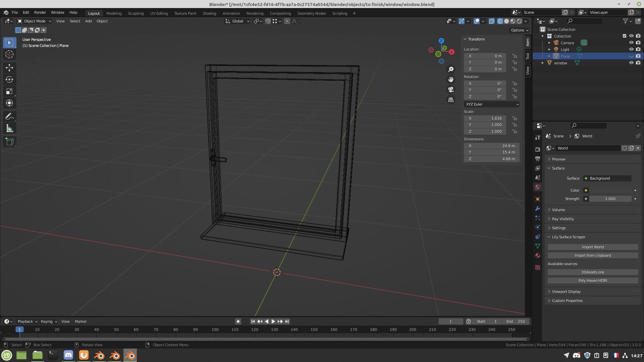644x362 pixels.
Task: Open the Playback dropdown in timeline
Action: (x=27, y=321)
